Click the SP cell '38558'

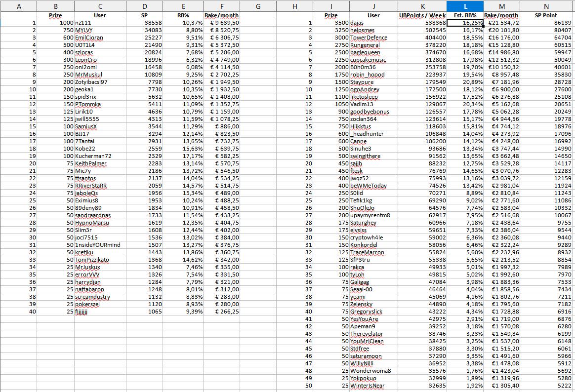(x=144, y=23)
